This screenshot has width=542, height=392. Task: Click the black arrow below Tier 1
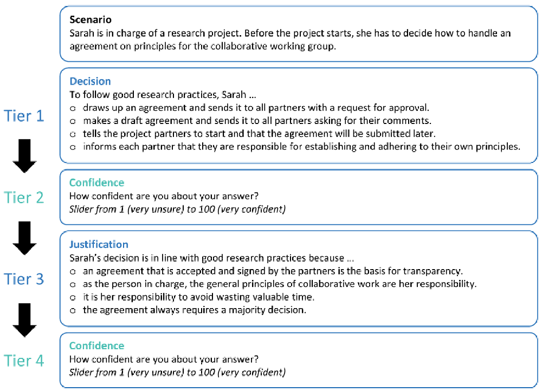(24, 156)
